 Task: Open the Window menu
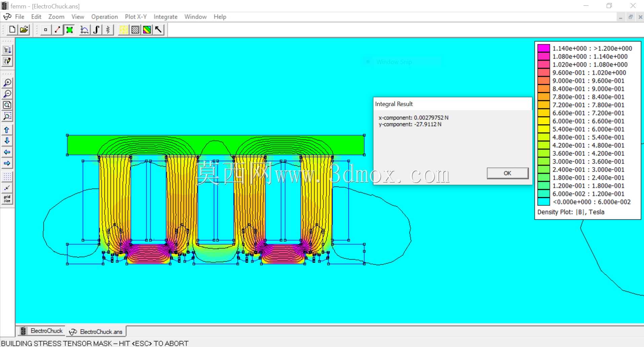click(x=195, y=17)
